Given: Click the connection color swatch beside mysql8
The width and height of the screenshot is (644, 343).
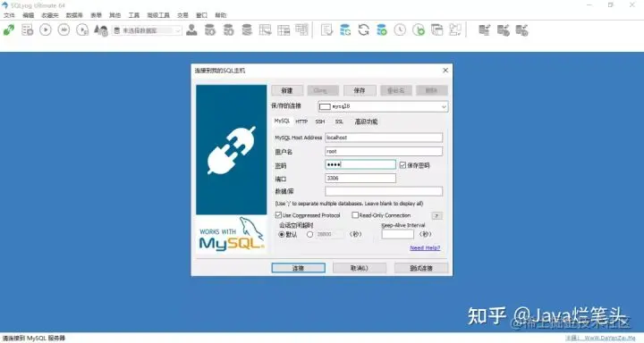Looking at the screenshot, I should (325, 106).
